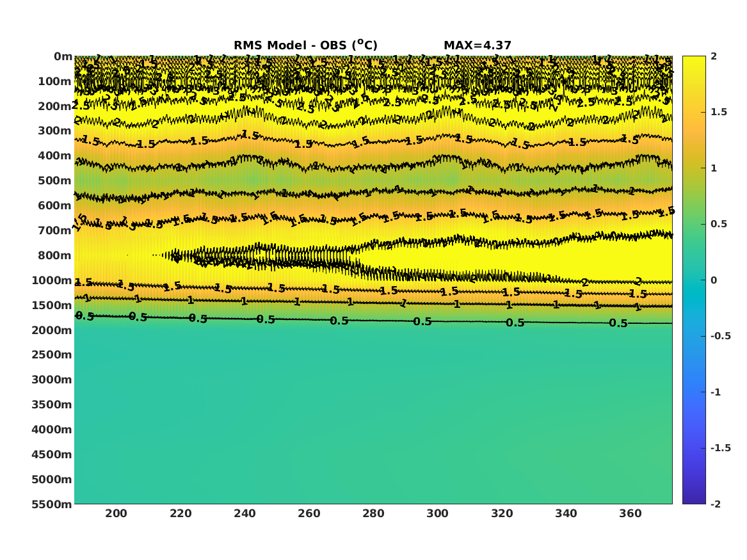The image size is (747, 560).
Task: Click the "0m" depth axis label
Action: (63, 57)
